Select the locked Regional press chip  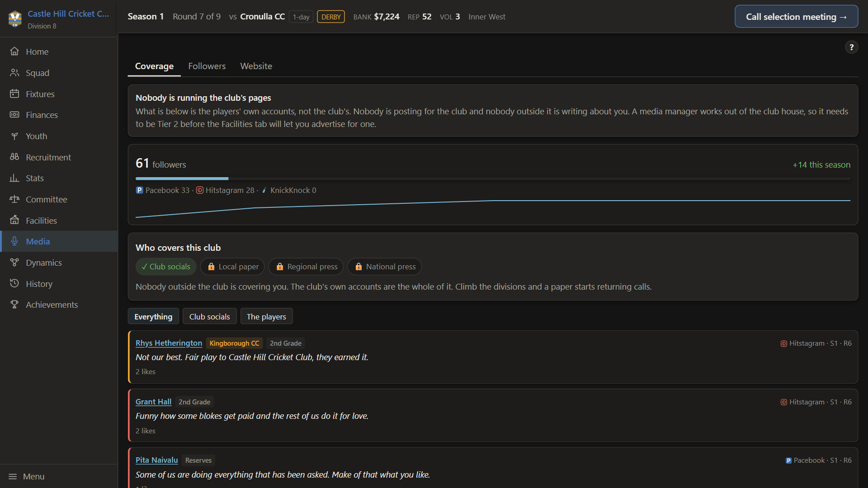click(x=306, y=267)
